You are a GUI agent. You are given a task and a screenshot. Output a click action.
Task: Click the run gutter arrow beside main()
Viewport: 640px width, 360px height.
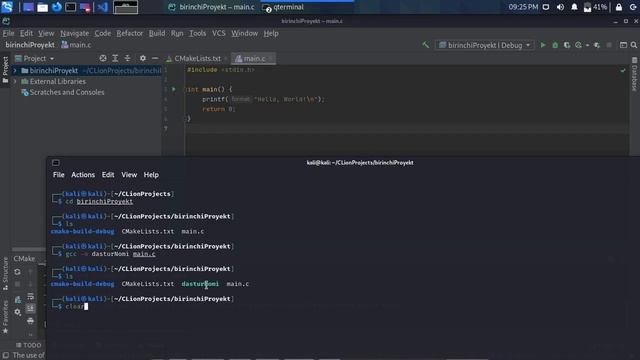[173, 89]
